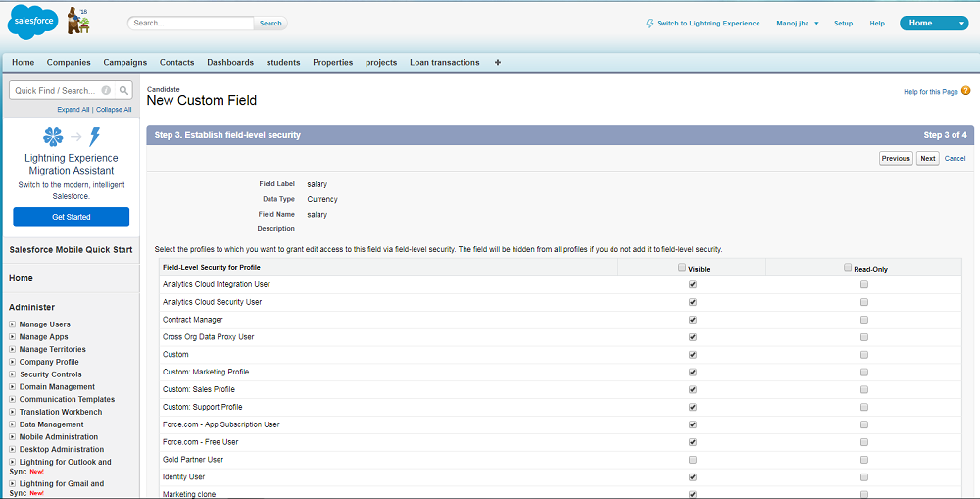Click the Help for this Page link
The image size is (980, 499).
pyautogui.click(x=931, y=92)
